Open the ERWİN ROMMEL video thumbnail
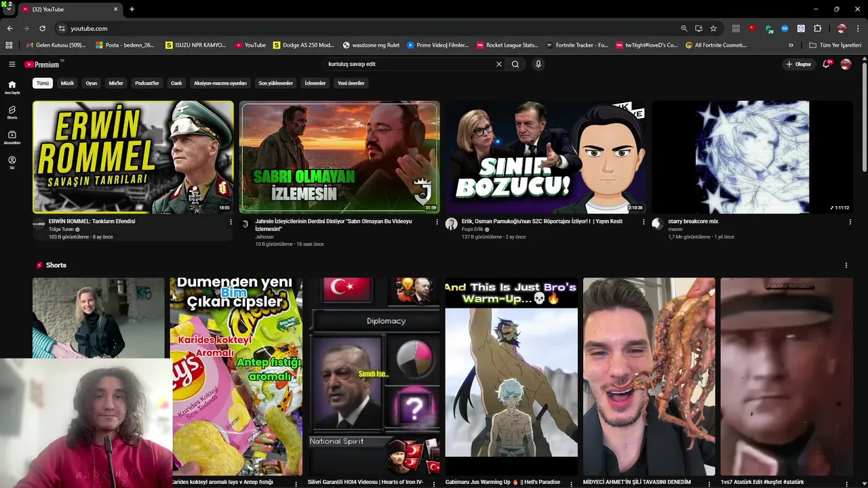 [x=133, y=157]
